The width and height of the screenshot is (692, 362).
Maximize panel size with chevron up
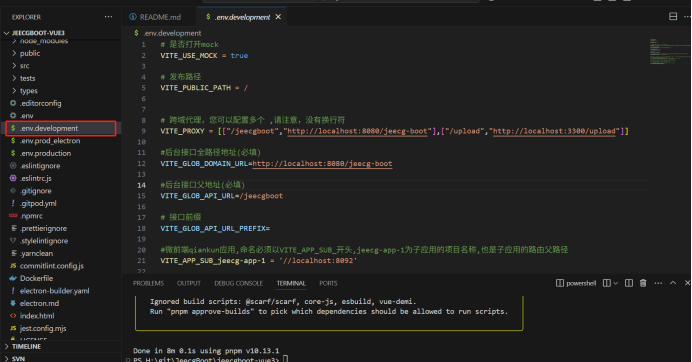(673, 283)
